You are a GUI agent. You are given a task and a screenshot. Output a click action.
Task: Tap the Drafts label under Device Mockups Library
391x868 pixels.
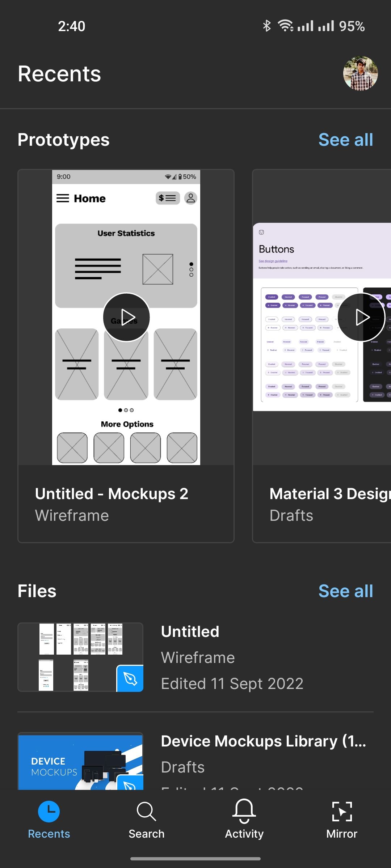pyautogui.click(x=183, y=767)
